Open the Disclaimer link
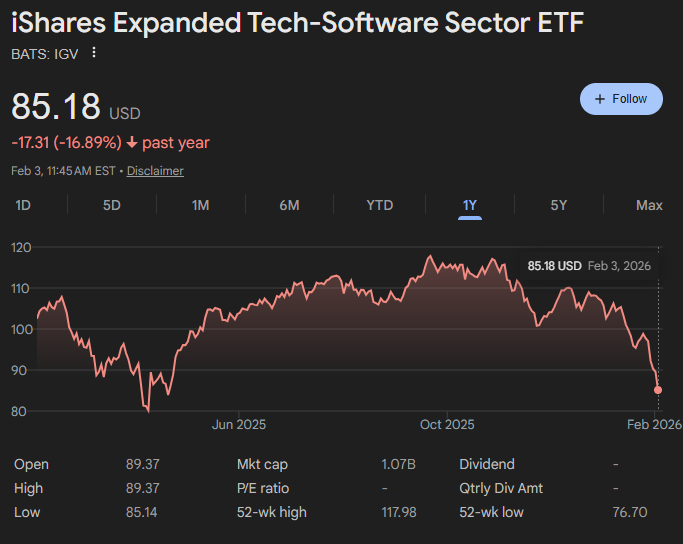This screenshot has width=683, height=544. (x=155, y=171)
